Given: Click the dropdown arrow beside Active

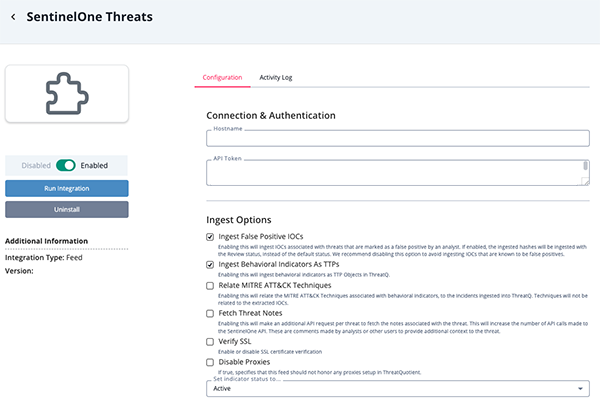Looking at the screenshot, I should (580, 388).
